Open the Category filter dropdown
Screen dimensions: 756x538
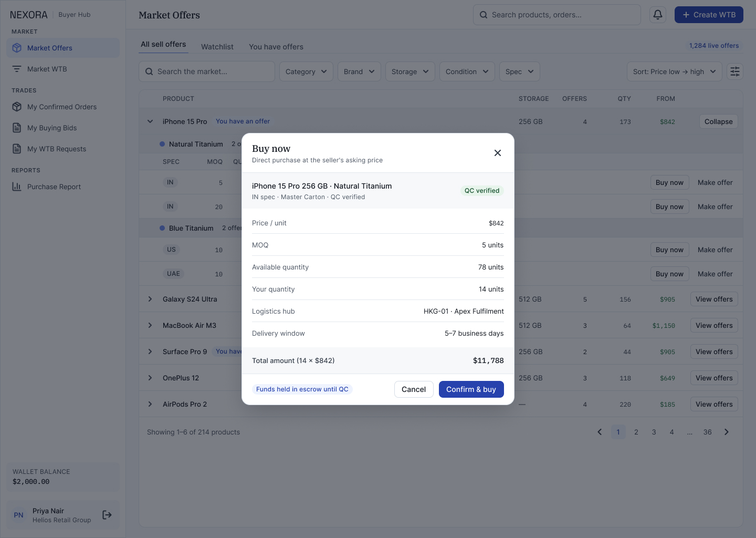(306, 71)
